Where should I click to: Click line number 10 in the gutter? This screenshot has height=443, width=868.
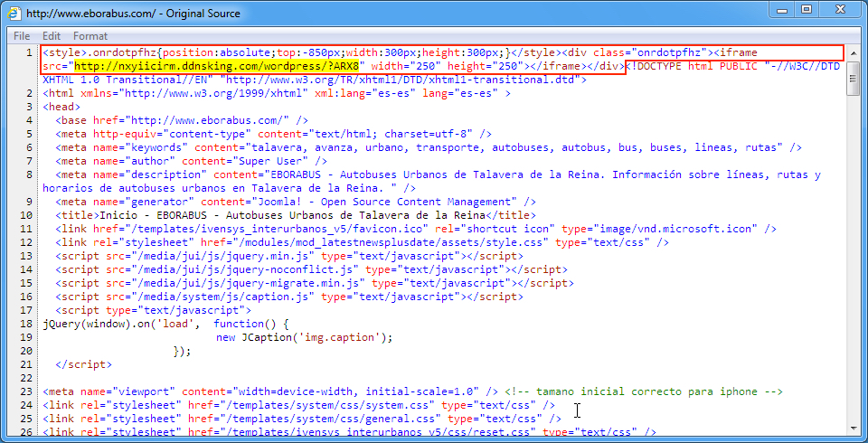[x=25, y=215]
